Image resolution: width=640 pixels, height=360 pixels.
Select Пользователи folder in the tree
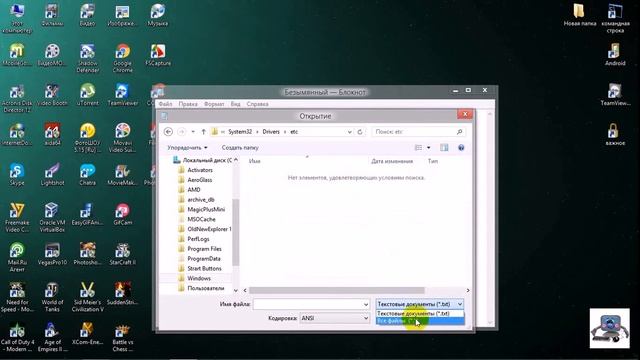click(x=205, y=288)
